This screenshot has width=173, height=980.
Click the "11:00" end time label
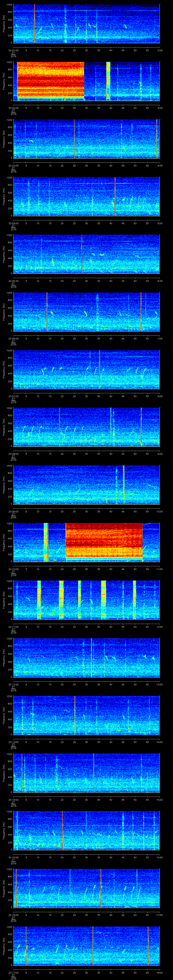[x=159, y=569]
